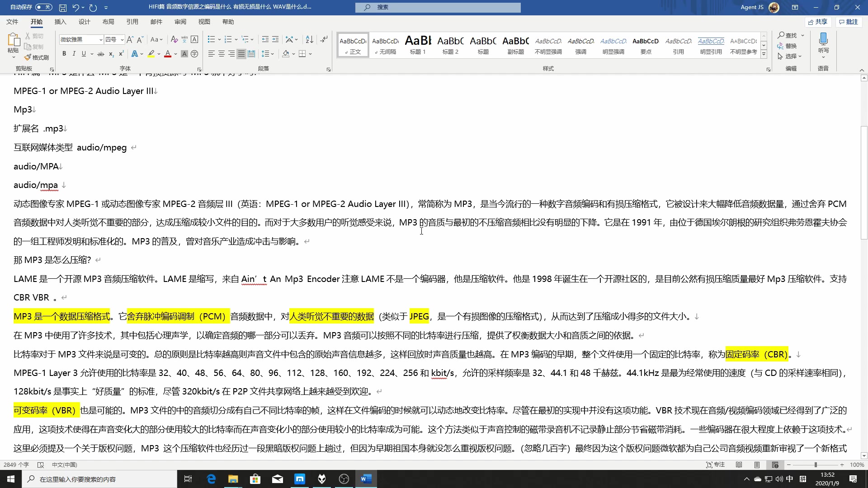Apply subscript formatting
Screen dimensions: 868x488
pos(111,54)
